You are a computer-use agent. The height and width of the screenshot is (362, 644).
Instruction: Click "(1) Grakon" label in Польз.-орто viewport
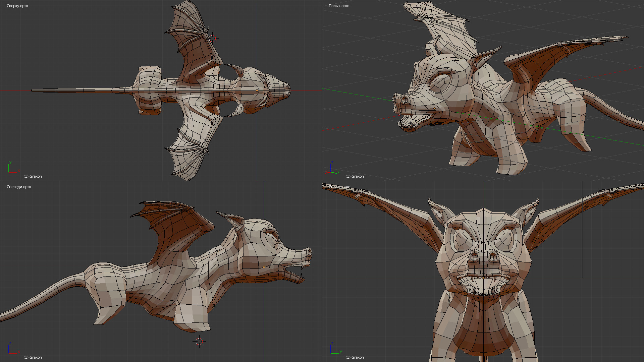point(355,176)
